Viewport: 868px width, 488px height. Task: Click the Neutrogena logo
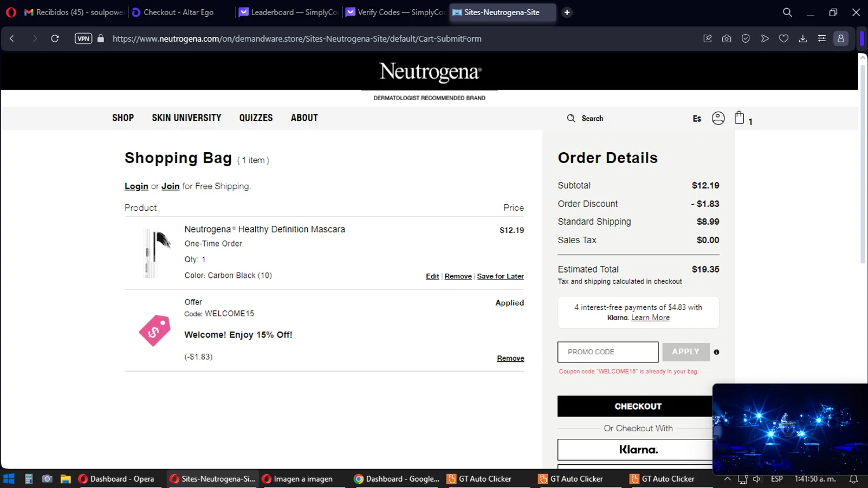pos(430,72)
